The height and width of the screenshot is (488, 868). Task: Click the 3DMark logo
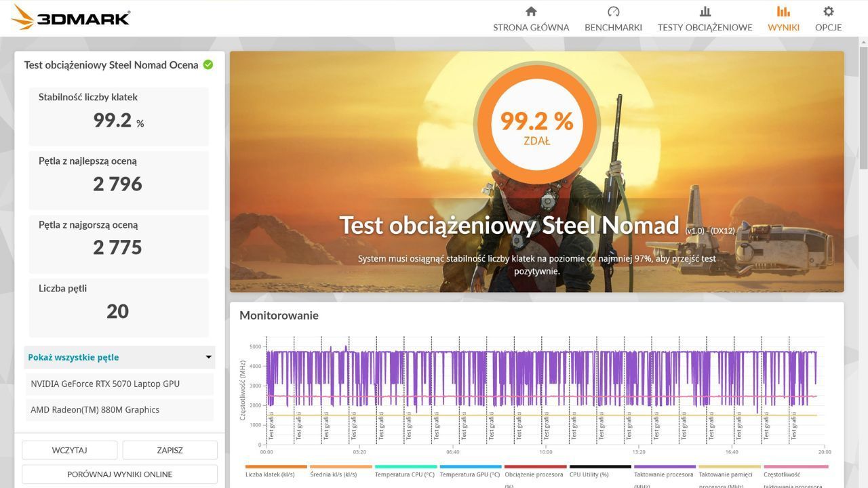(x=71, y=18)
